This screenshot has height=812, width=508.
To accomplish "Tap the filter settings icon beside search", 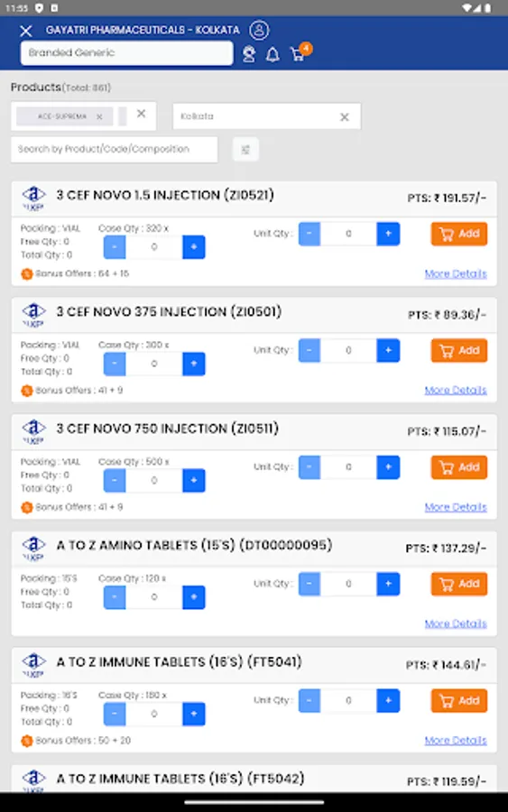I will [x=245, y=150].
